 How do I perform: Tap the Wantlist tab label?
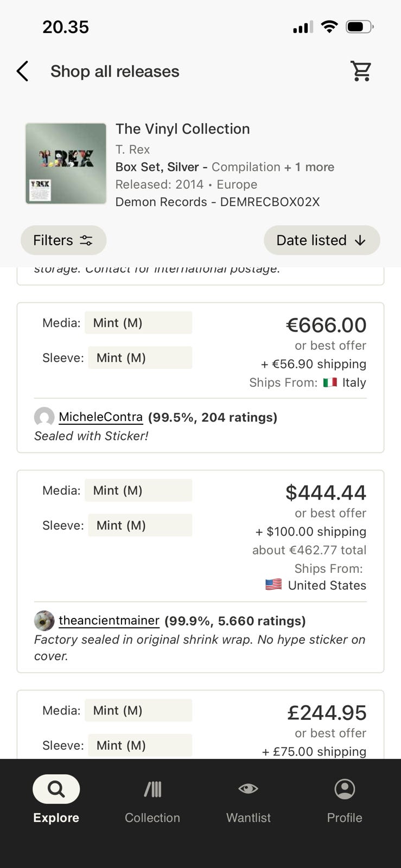pyautogui.click(x=248, y=818)
